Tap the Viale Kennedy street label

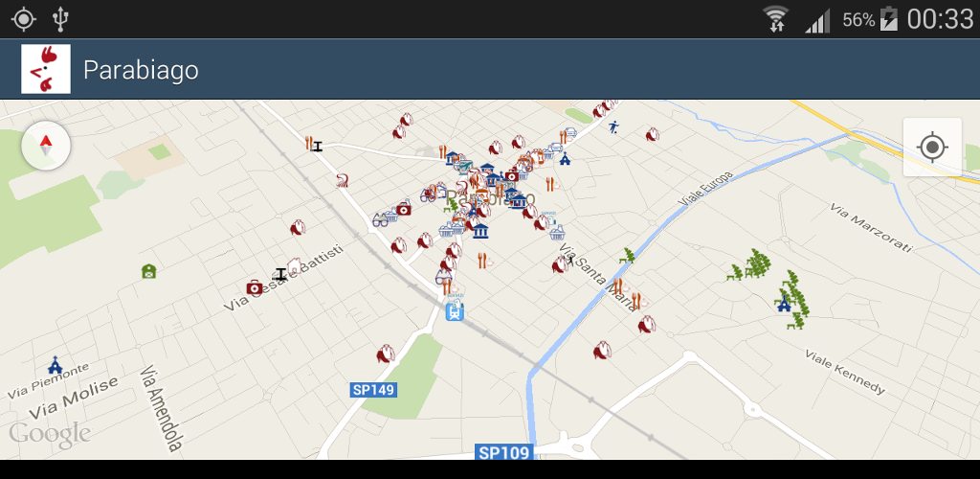845,372
